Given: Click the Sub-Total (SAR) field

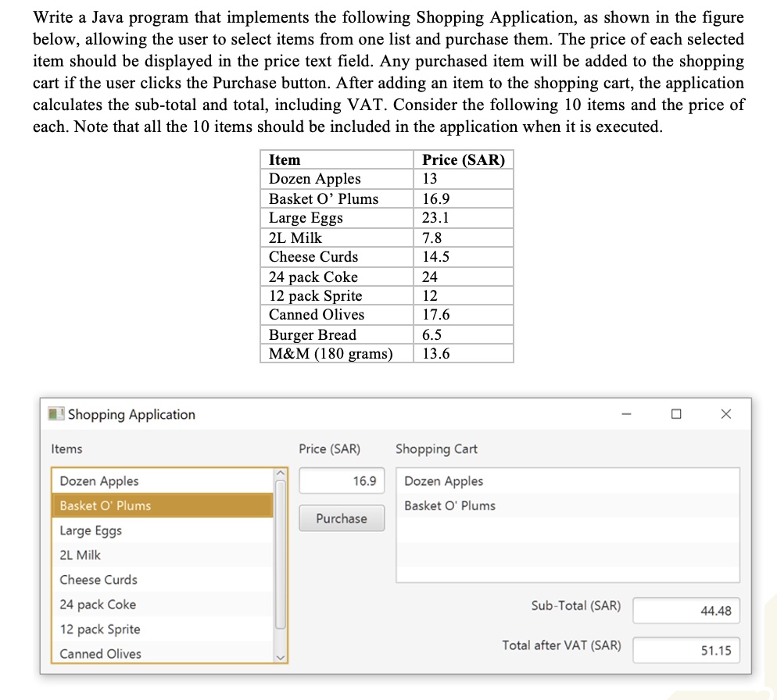Looking at the screenshot, I should tap(686, 610).
